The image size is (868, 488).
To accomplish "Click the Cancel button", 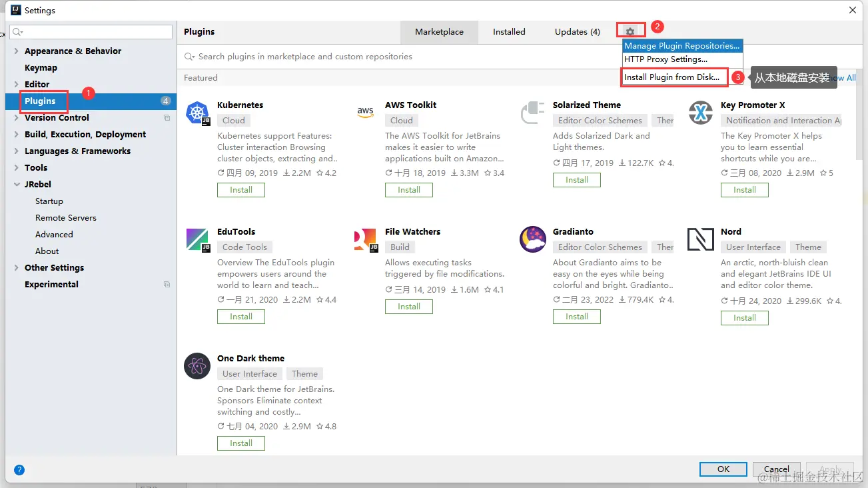I will (777, 469).
